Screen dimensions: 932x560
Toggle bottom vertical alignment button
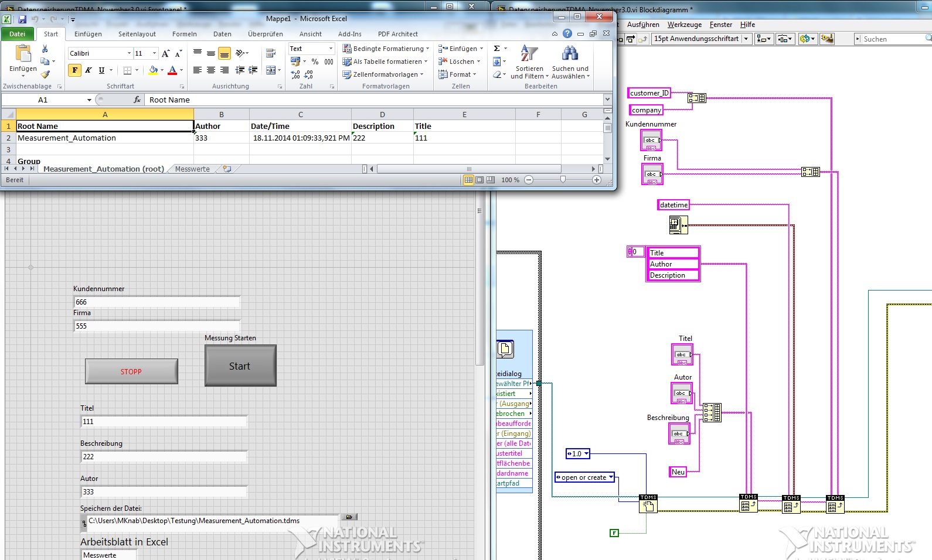225,53
